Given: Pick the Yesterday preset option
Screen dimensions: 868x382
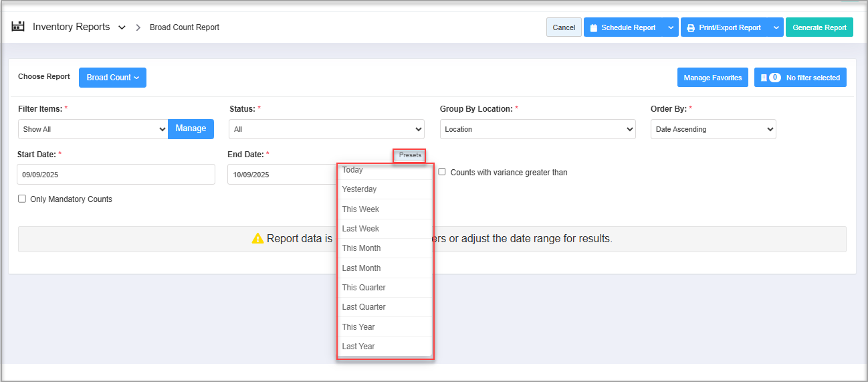Looking at the screenshot, I should pos(359,189).
